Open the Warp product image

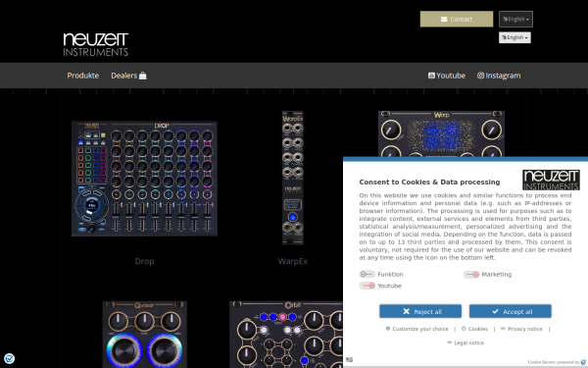click(441, 133)
